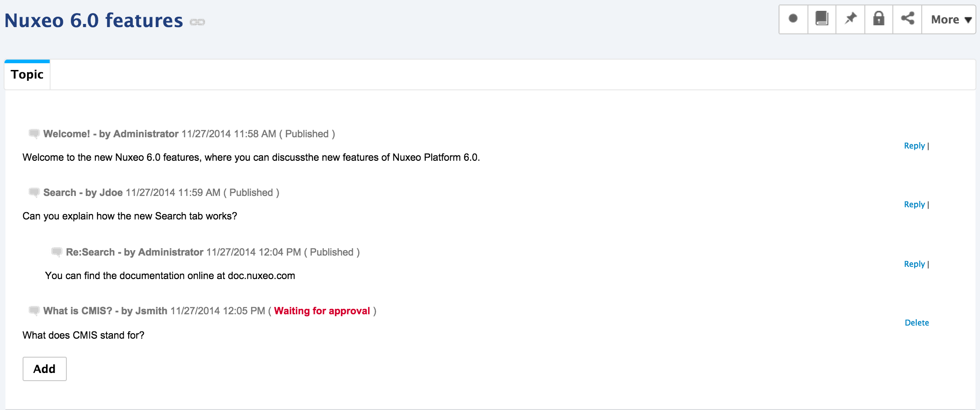Click comment bubble icon for What is CMIS? post
This screenshot has height=410, width=980.
[x=34, y=311]
